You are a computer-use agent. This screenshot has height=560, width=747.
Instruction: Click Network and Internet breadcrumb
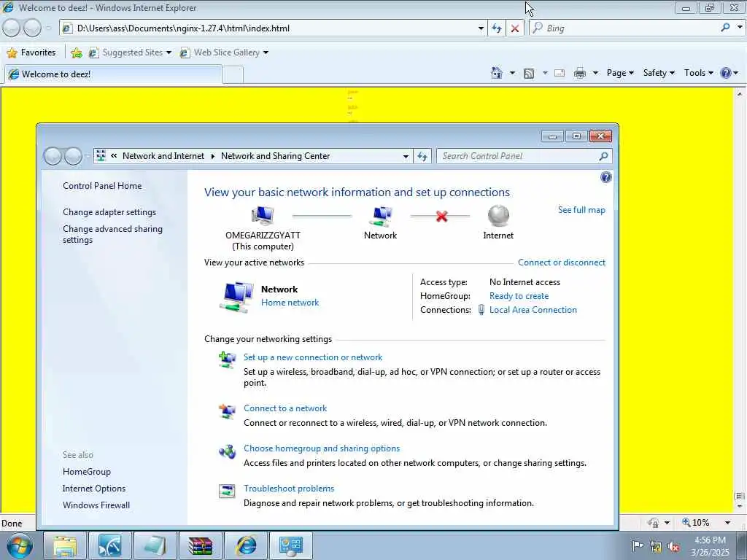pyautogui.click(x=163, y=156)
